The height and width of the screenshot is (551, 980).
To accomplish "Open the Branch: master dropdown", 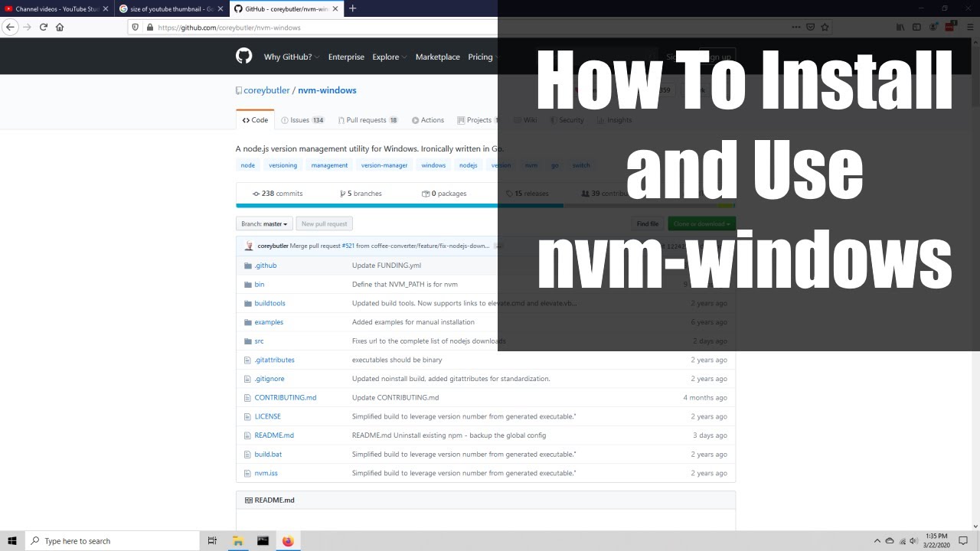I will 264,224.
